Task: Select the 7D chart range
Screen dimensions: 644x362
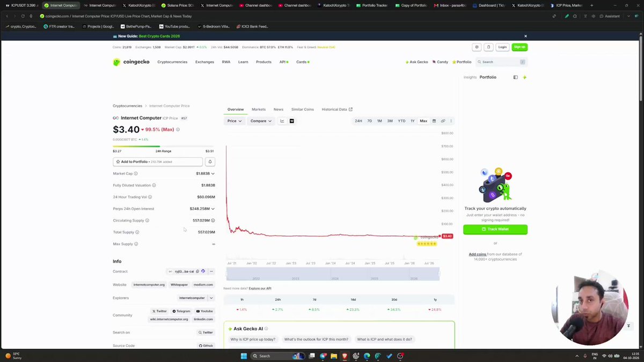Action: coord(369,121)
